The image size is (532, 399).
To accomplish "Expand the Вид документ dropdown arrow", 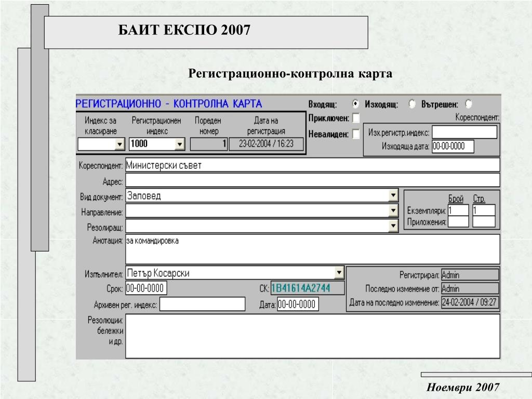I will pyautogui.click(x=393, y=195).
